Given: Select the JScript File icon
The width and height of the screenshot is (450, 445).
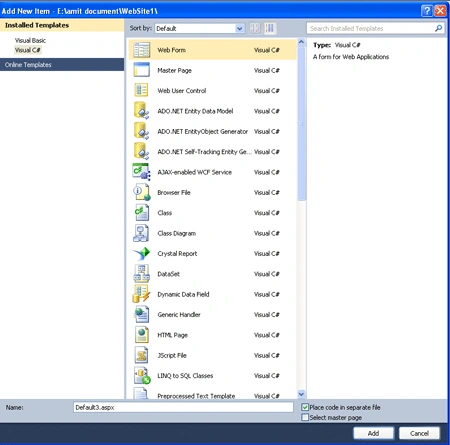Looking at the screenshot, I should click(142, 355).
